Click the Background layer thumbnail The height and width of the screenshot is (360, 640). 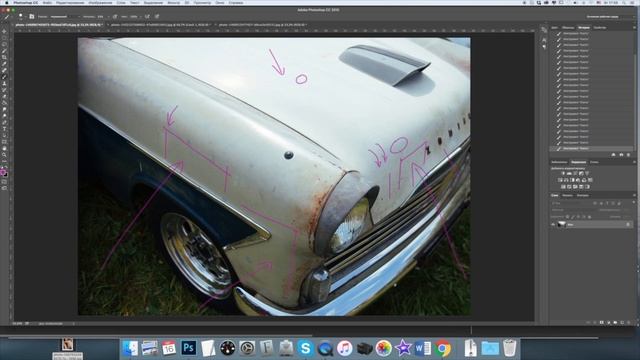pos(562,224)
